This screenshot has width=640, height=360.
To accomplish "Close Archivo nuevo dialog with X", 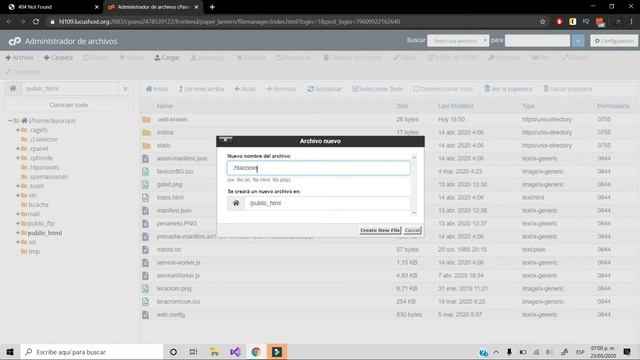I will [x=225, y=140].
